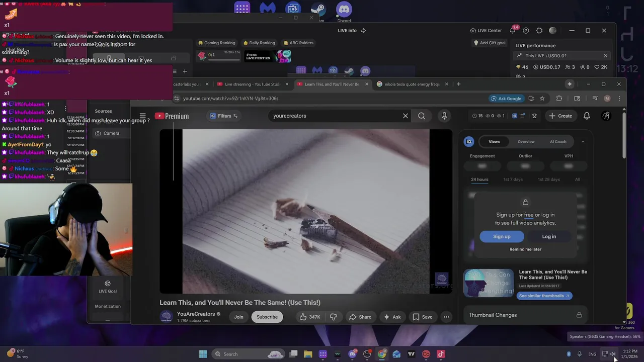Open YouAreCreators channel avatar
Image resolution: width=644 pixels, height=362 pixels.
point(166,317)
